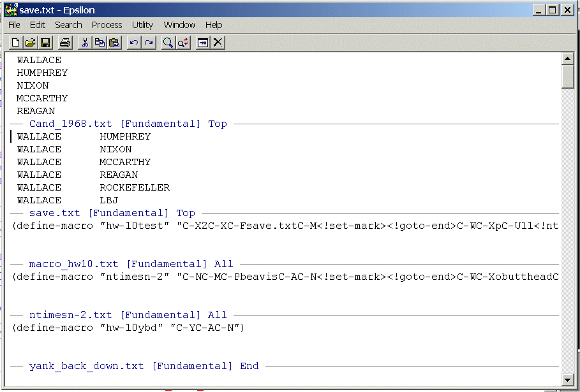This screenshot has width=580, height=392.
Task: Open a file with the folder icon
Action: [x=30, y=43]
